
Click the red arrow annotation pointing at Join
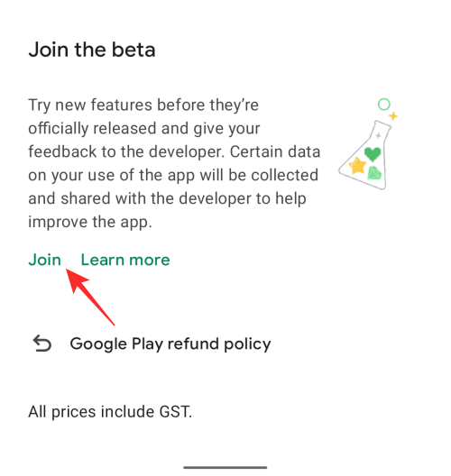coord(90,297)
